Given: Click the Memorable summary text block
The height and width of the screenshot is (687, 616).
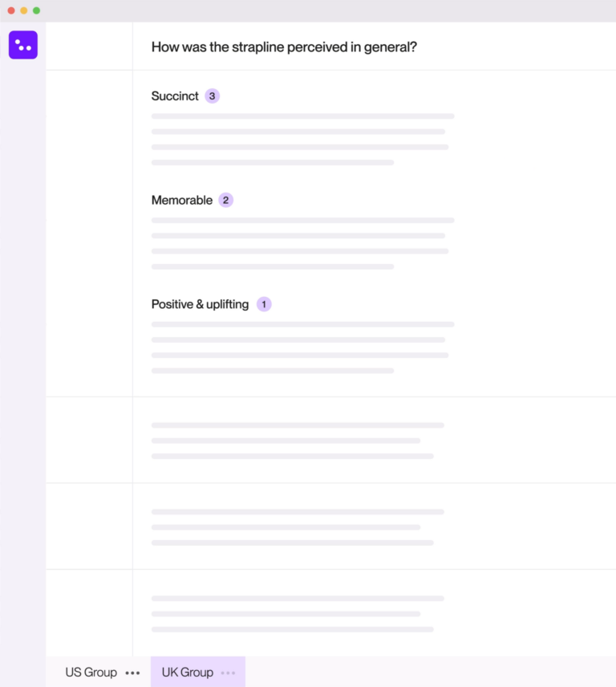Looking at the screenshot, I should point(302,243).
